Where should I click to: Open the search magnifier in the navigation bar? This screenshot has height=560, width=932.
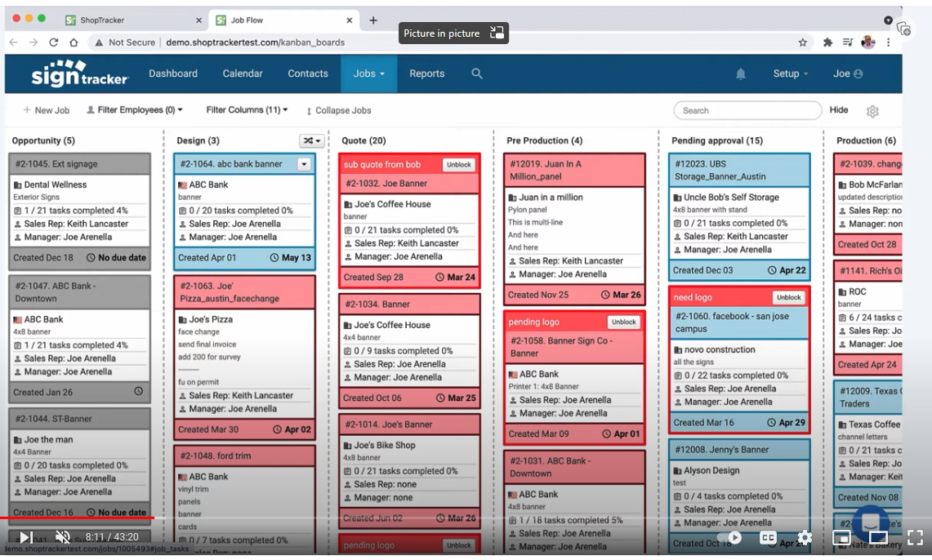point(477,73)
